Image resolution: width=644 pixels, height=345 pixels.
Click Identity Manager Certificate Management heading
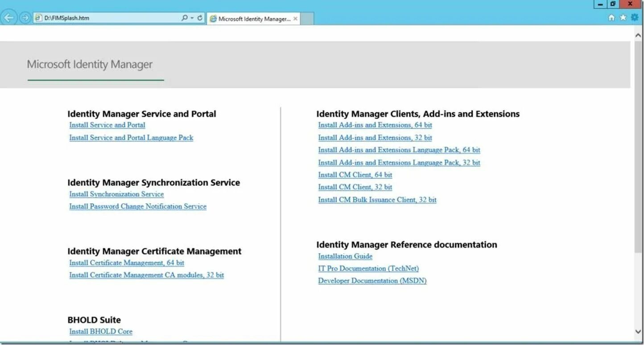154,251
